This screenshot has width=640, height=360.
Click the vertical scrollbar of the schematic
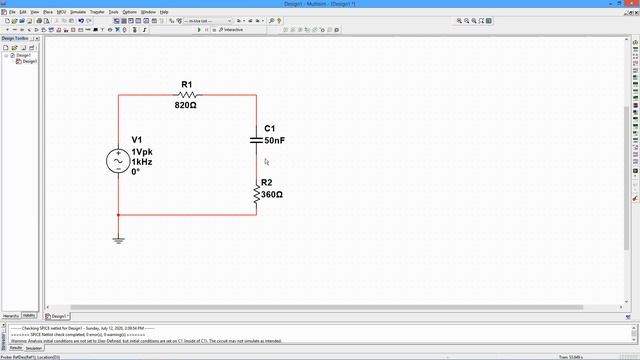[x=627, y=178]
